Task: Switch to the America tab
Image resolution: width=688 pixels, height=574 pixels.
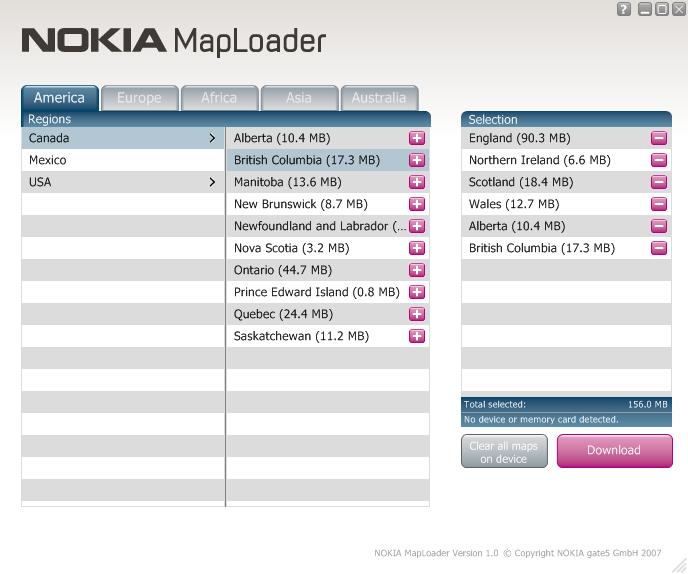Action: click(60, 98)
